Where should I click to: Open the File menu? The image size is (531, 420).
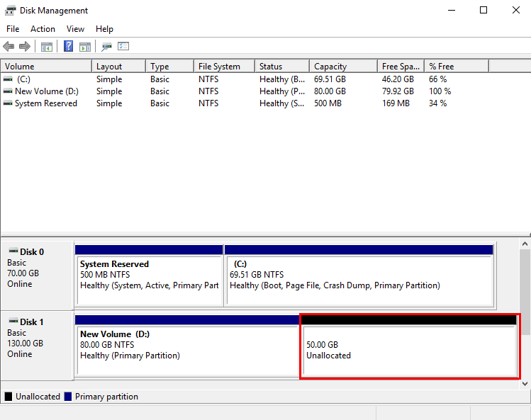13,29
